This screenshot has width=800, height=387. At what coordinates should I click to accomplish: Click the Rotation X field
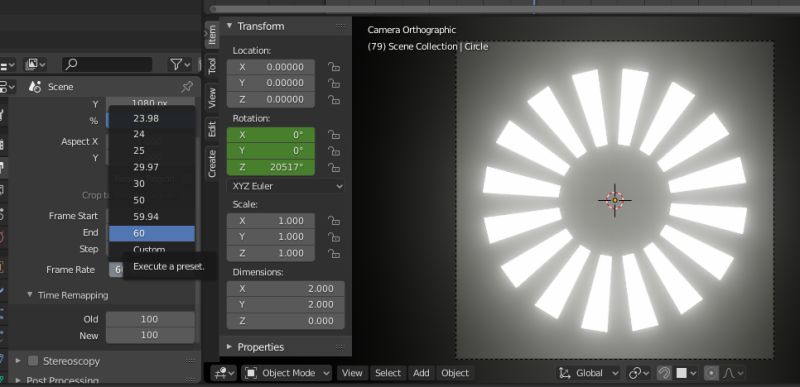(x=270, y=135)
